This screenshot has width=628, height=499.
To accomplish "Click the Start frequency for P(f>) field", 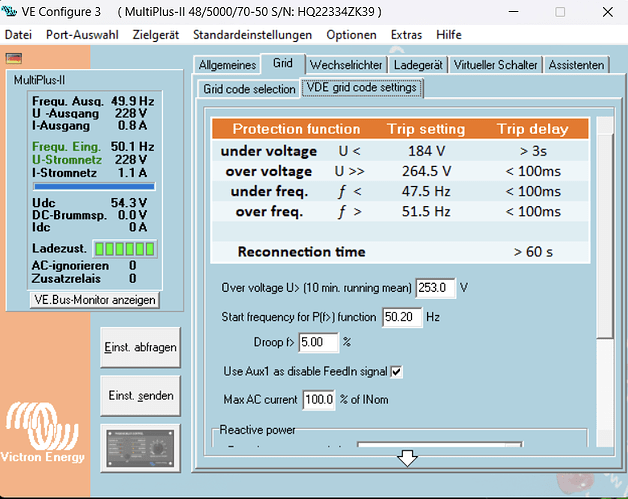I will pyautogui.click(x=402, y=317).
